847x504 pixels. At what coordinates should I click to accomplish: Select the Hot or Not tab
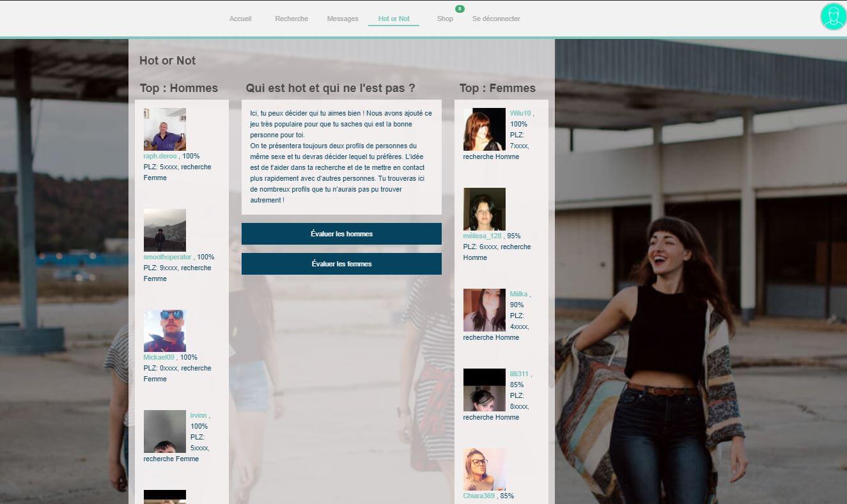pos(394,19)
